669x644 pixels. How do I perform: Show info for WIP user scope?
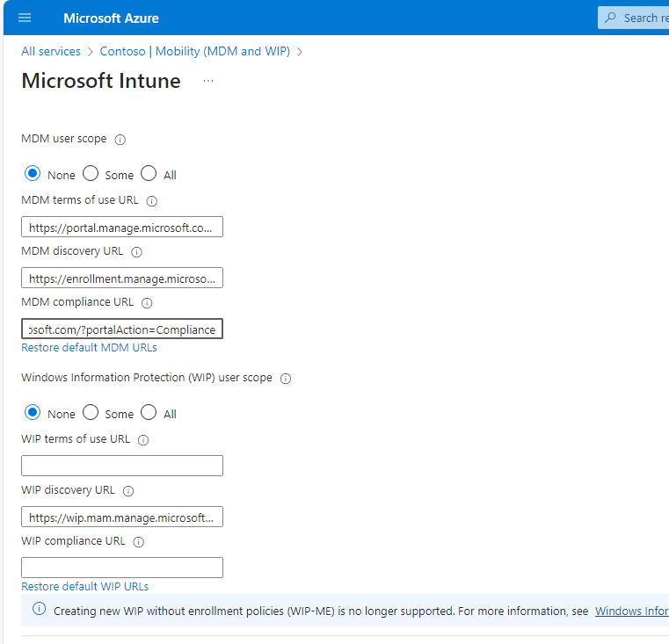pos(286,379)
